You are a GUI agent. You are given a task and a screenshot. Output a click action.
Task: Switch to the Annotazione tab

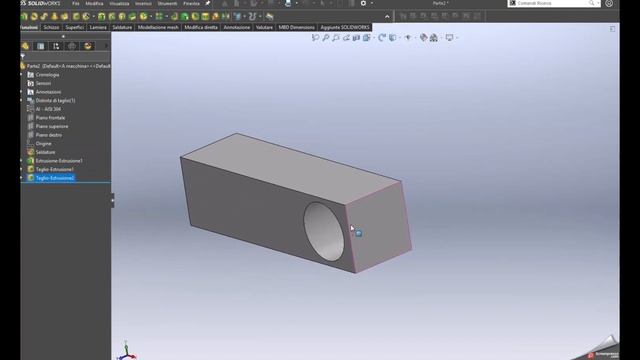[x=237, y=27]
